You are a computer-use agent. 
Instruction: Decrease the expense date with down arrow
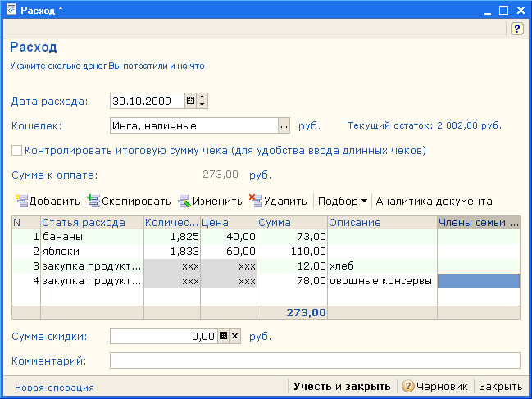click(202, 104)
